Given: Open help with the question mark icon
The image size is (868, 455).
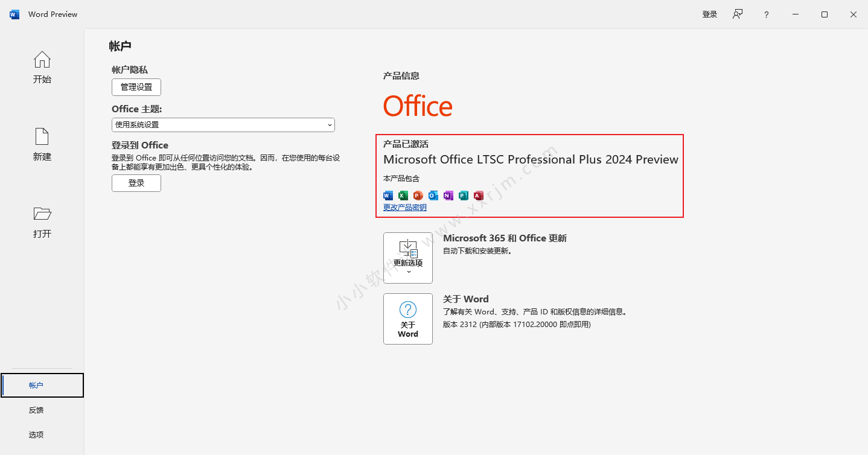Looking at the screenshot, I should [767, 14].
